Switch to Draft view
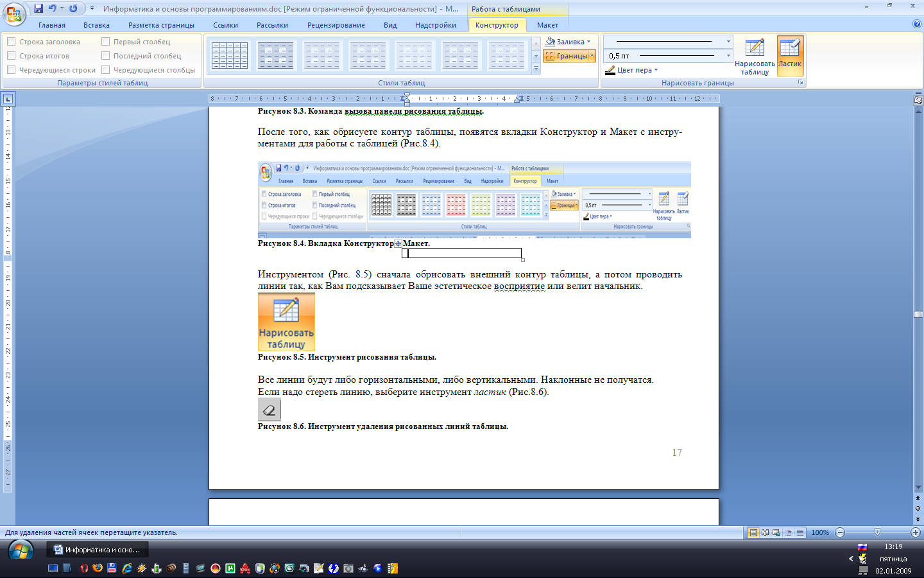Viewport: 924px width, 578px height. [x=800, y=532]
